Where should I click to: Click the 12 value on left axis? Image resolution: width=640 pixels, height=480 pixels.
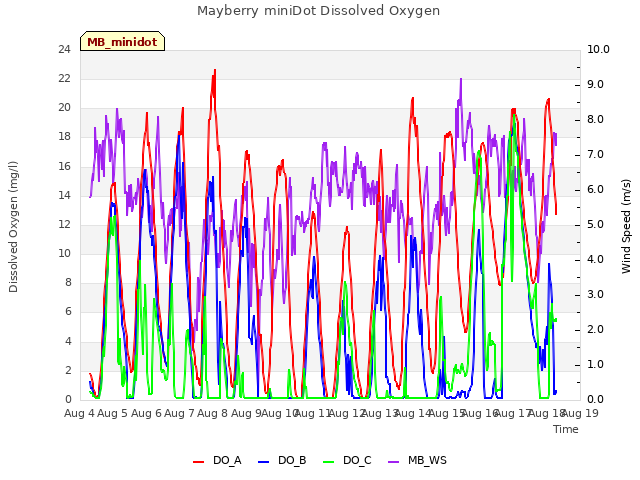tap(64, 224)
